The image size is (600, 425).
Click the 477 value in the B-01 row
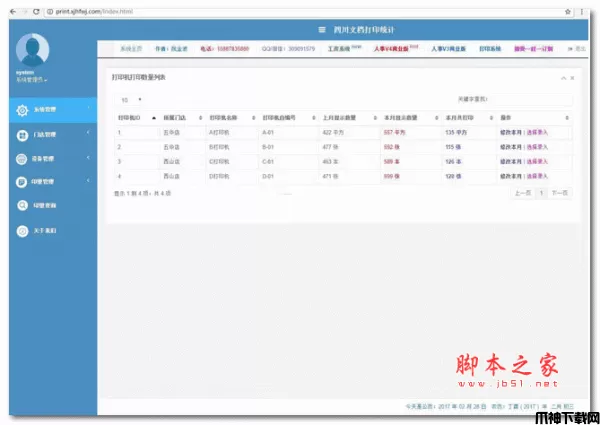point(330,147)
